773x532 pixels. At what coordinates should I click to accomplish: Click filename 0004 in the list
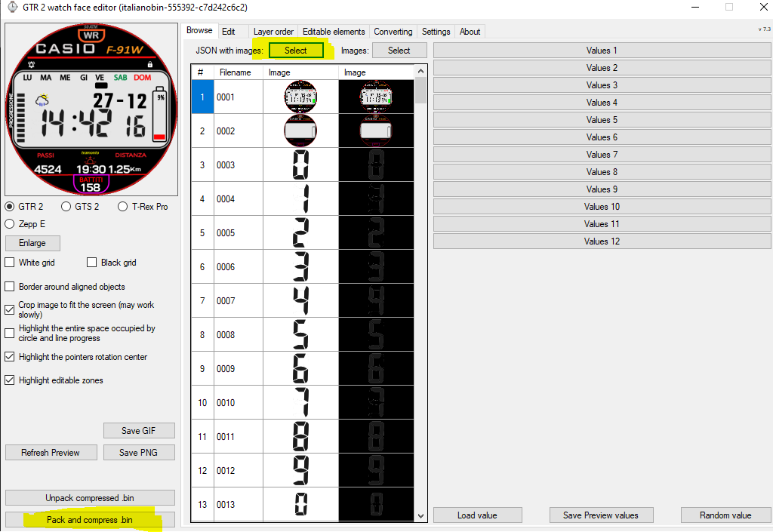click(x=226, y=199)
